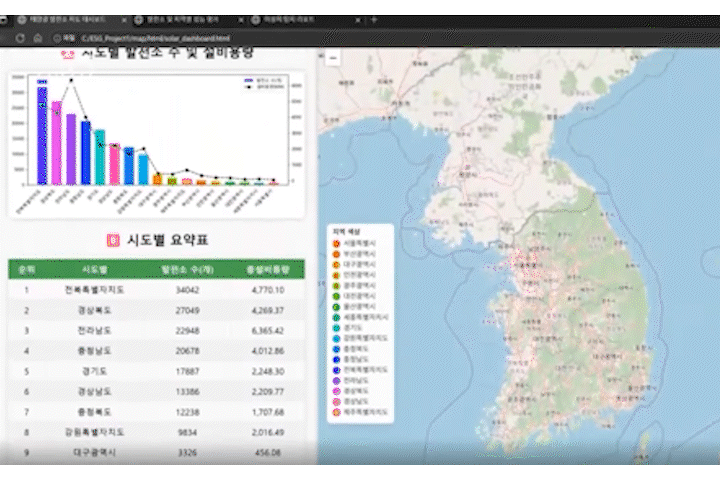
Task: Close the first browser tab
Action: 124,20
